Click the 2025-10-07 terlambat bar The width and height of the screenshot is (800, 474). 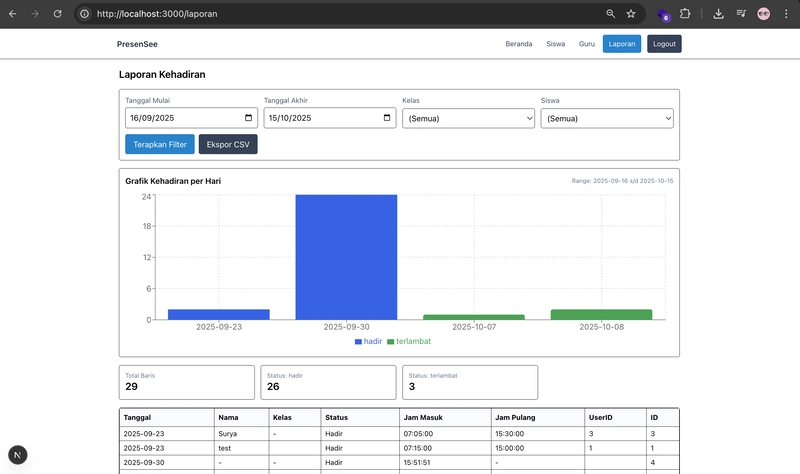coord(474,317)
